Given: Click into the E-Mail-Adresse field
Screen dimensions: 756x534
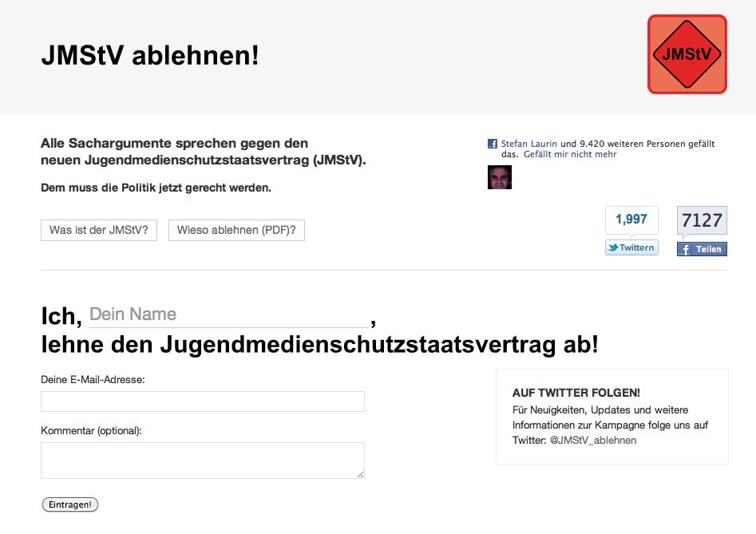Looking at the screenshot, I should [203, 401].
